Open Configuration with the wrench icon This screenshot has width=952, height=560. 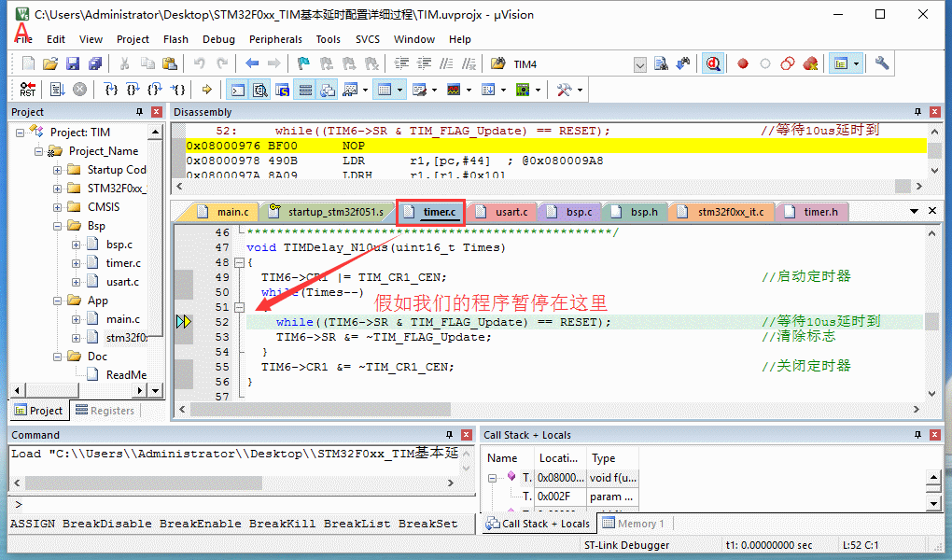pyautogui.click(x=882, y=63)
